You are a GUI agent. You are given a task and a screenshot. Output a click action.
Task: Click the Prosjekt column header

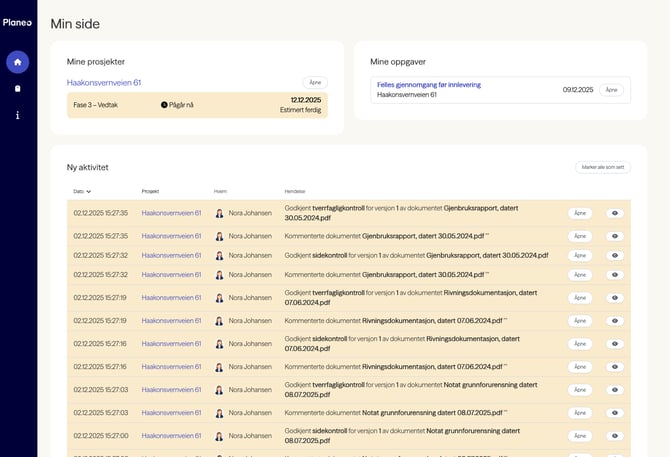[150, 191]
